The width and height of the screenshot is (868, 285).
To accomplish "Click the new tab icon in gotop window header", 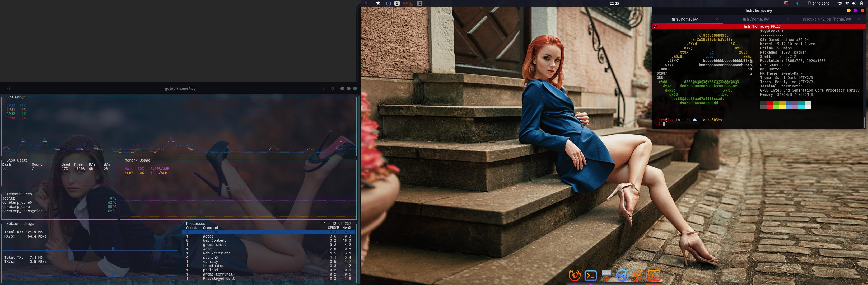I will (8, 88).
